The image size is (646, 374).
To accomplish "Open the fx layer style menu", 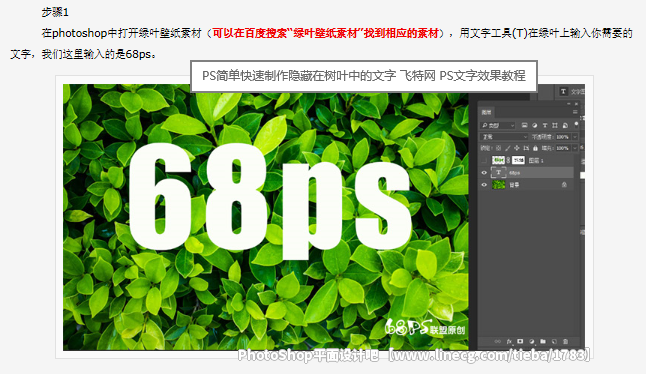I will tap(509, 341).
